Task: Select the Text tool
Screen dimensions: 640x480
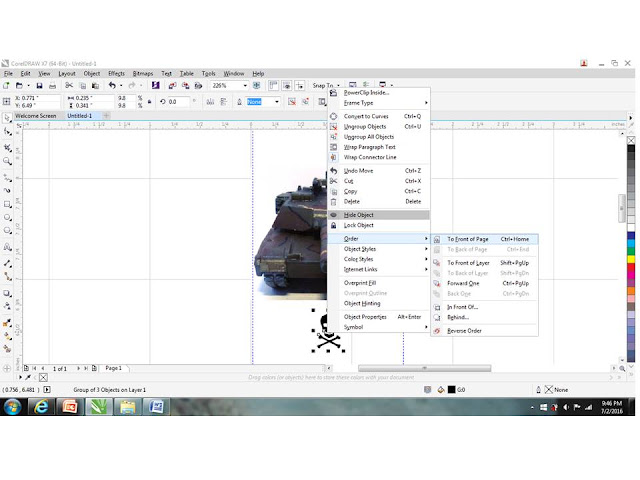Action: [x=7, y=247]
